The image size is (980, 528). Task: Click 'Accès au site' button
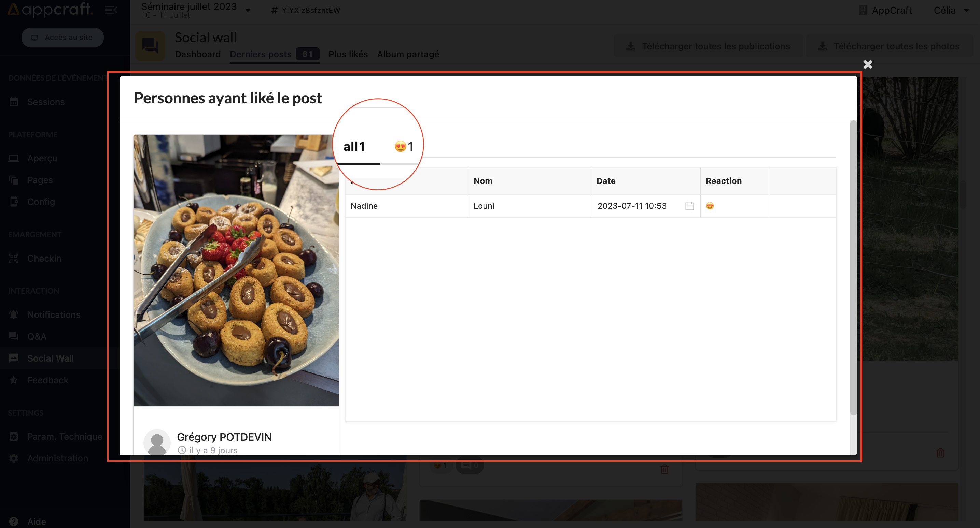coord(62,37)
